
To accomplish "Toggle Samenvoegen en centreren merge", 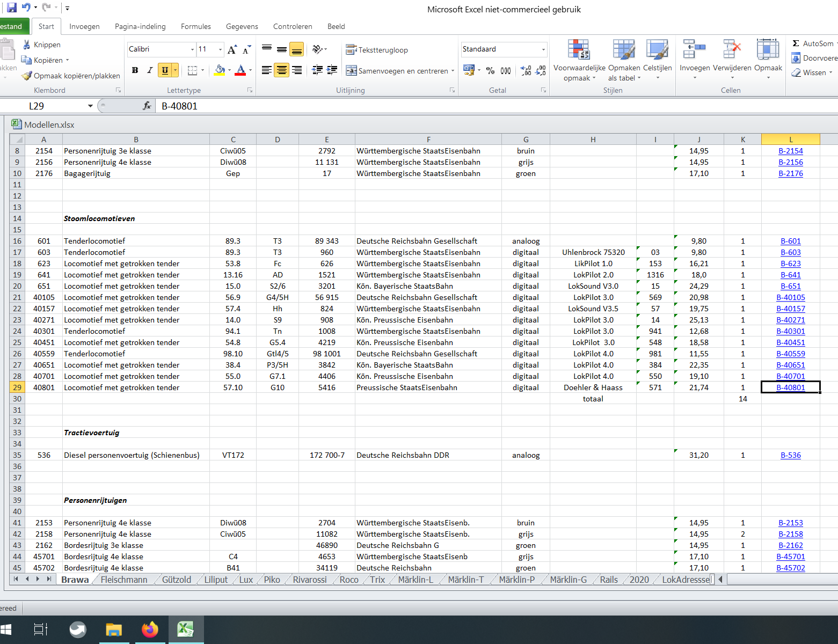I will pos(397,71).
